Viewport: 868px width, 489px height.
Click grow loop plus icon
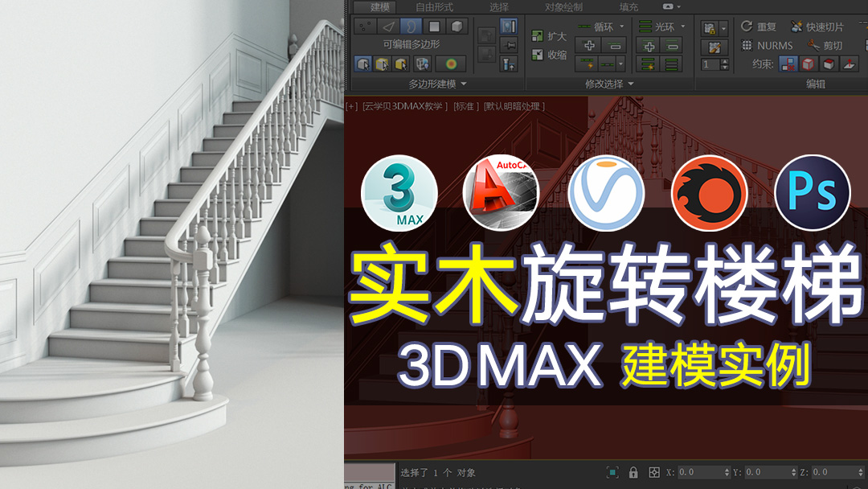[x=589, y=45]
